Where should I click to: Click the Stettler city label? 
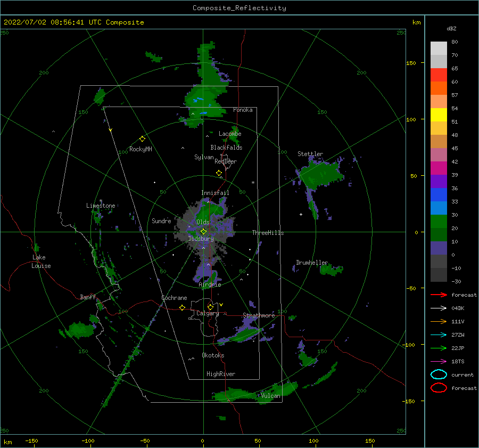pyautogui.click(x=310, y=154)
